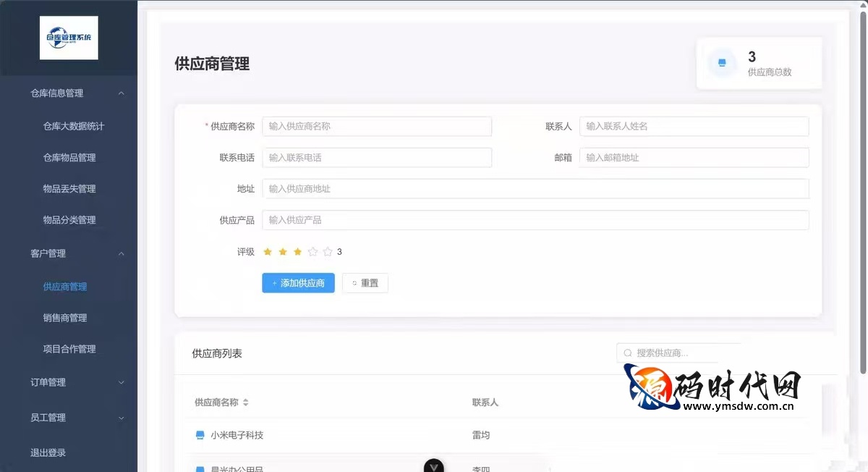Click the 供应商名称 input field

pos(377,126)
